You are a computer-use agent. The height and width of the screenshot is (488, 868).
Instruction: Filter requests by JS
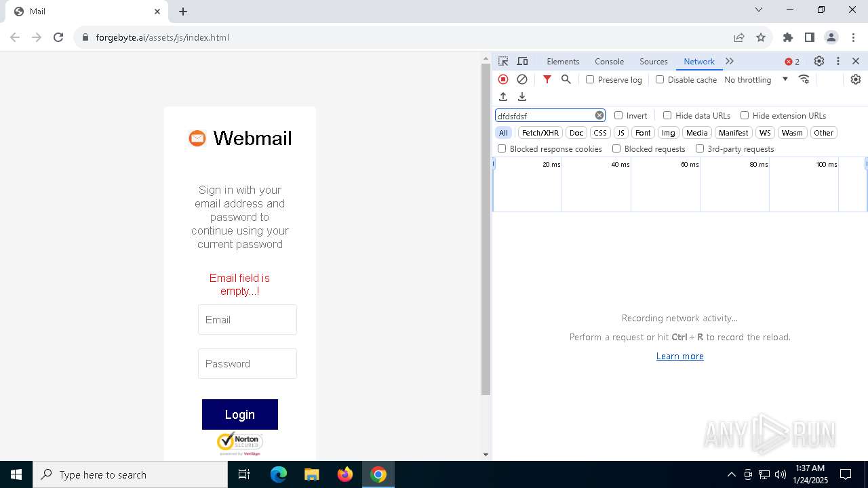pyautogui.click(x=620, y=133)
